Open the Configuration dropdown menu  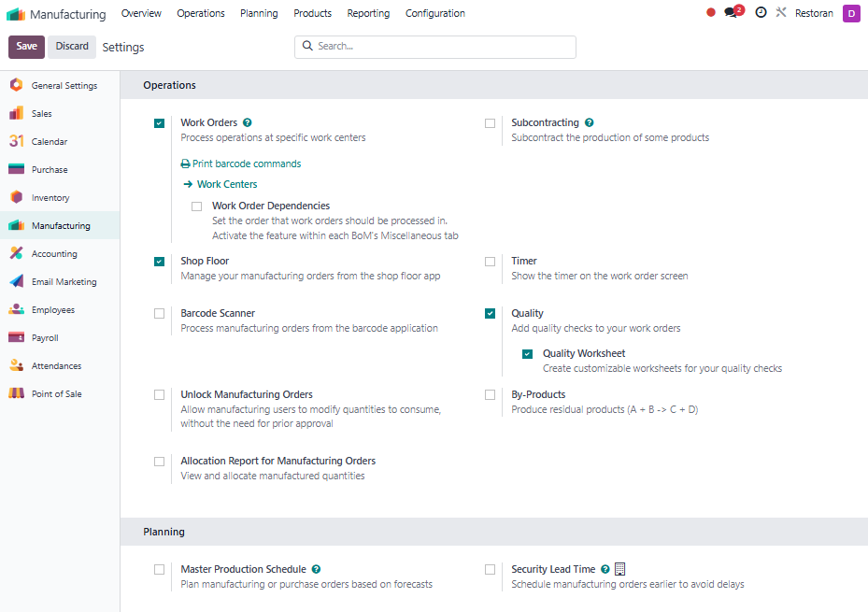(x=434, y=13)
